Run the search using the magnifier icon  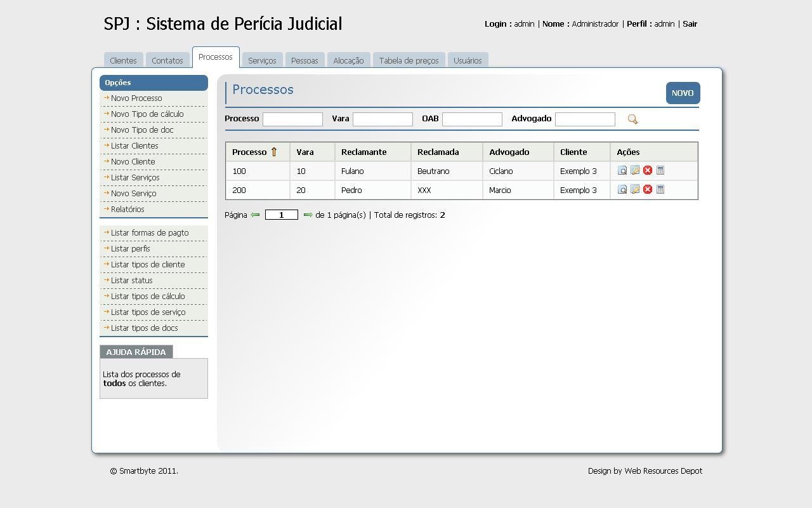tap(632, 119)
